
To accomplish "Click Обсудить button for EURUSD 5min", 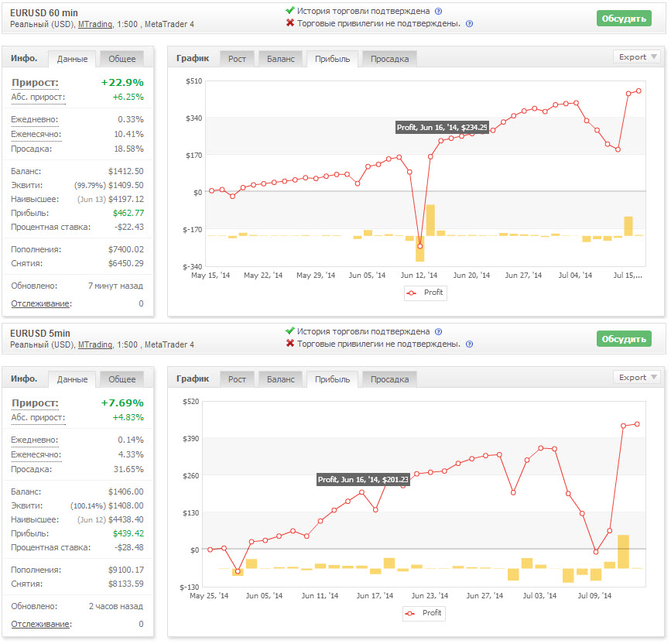I will pos(624,339).
